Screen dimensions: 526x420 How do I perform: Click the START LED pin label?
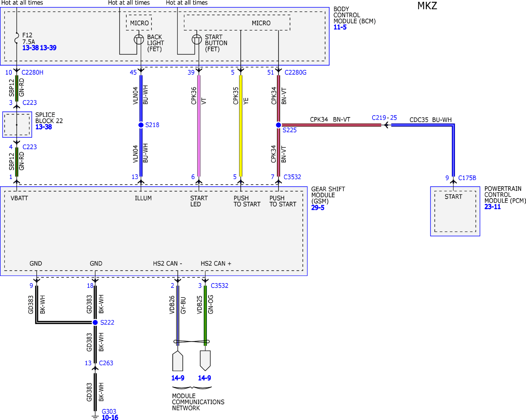199,201
